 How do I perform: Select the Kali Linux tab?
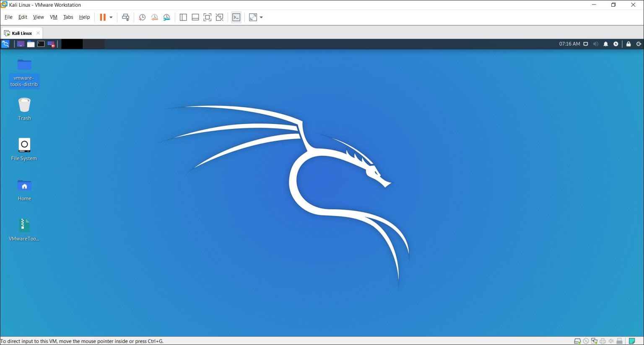pos(21,33)
